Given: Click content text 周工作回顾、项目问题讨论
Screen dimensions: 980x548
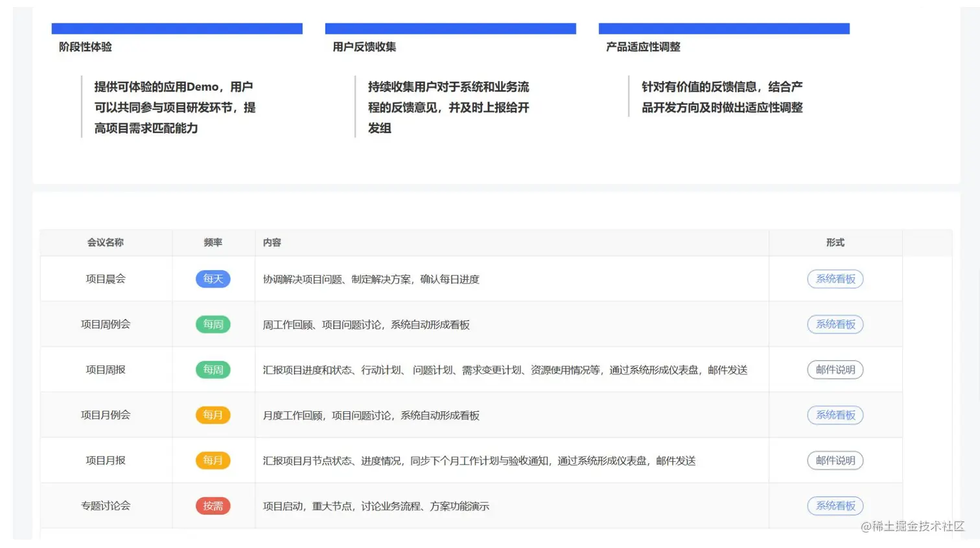Looking at the screenshot, I should [366, 325].
